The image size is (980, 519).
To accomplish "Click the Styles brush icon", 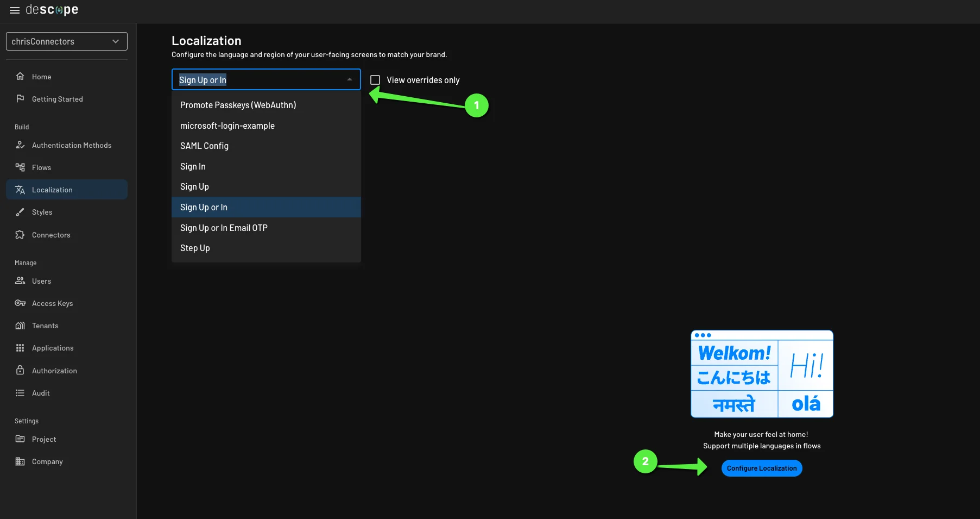I will click(20, 212).
